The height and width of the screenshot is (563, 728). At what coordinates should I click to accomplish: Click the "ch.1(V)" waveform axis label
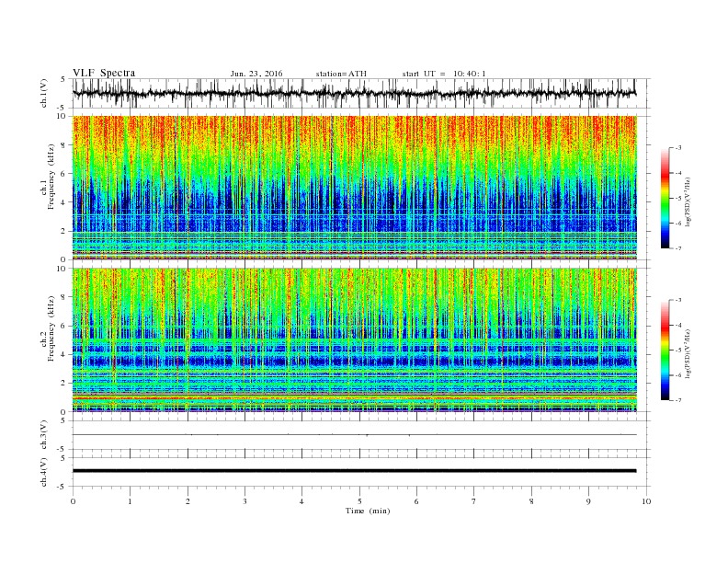pyautogui.click(x=44, y=93)
